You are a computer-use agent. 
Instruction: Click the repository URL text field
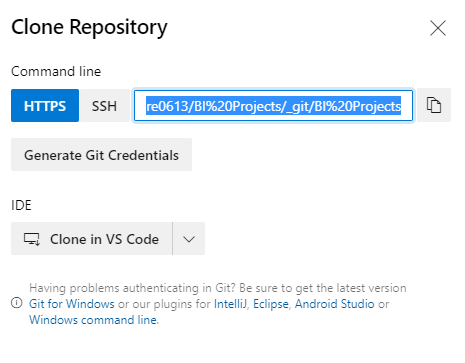point(273,106)
